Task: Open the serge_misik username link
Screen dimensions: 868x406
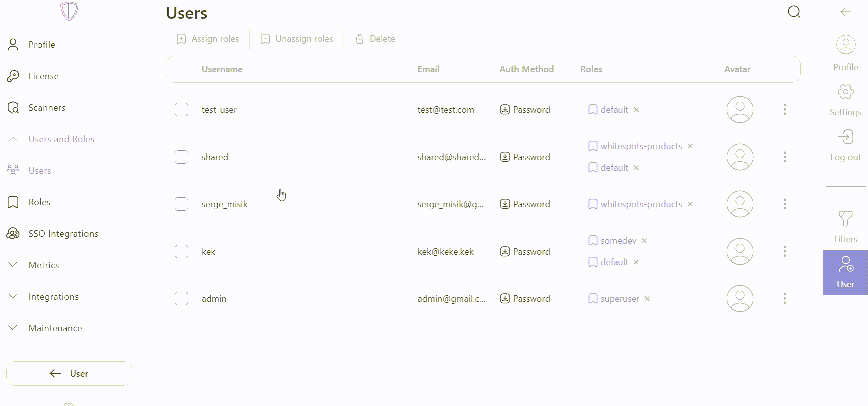Action: pyautogui.click(x=224, y=204)
